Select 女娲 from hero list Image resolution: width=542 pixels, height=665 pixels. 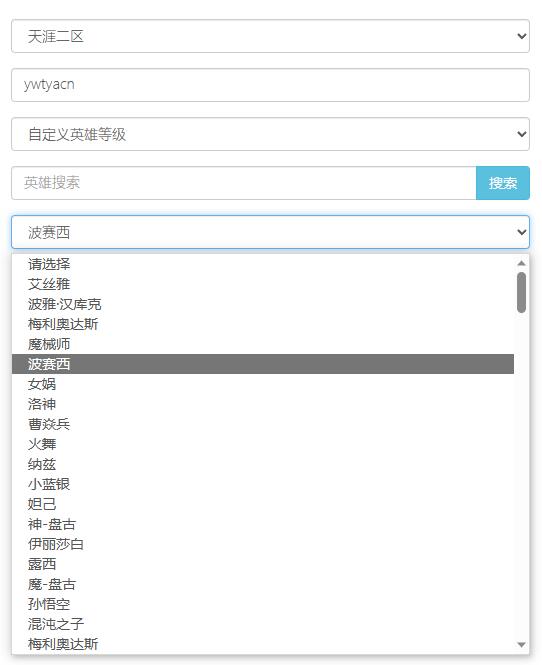click(x=263, y=384)
